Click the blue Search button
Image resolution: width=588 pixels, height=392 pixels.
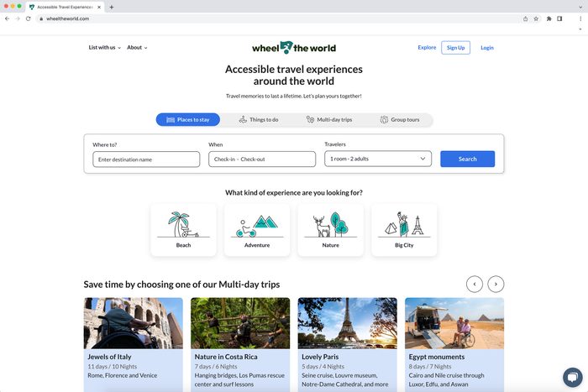point(468,159)
